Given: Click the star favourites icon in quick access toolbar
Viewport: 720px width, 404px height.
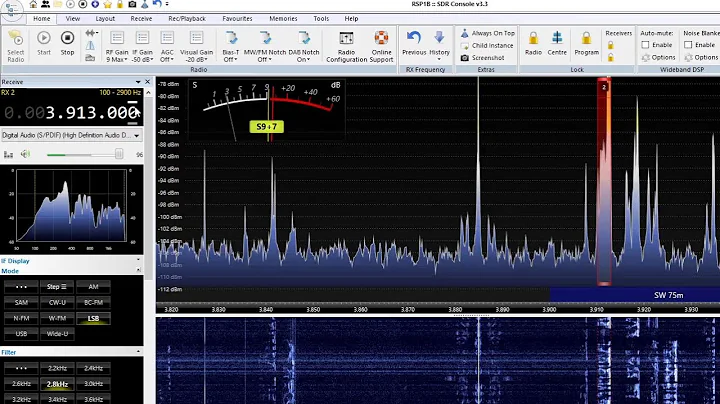Looking at the screenshot, I should 107,4.
